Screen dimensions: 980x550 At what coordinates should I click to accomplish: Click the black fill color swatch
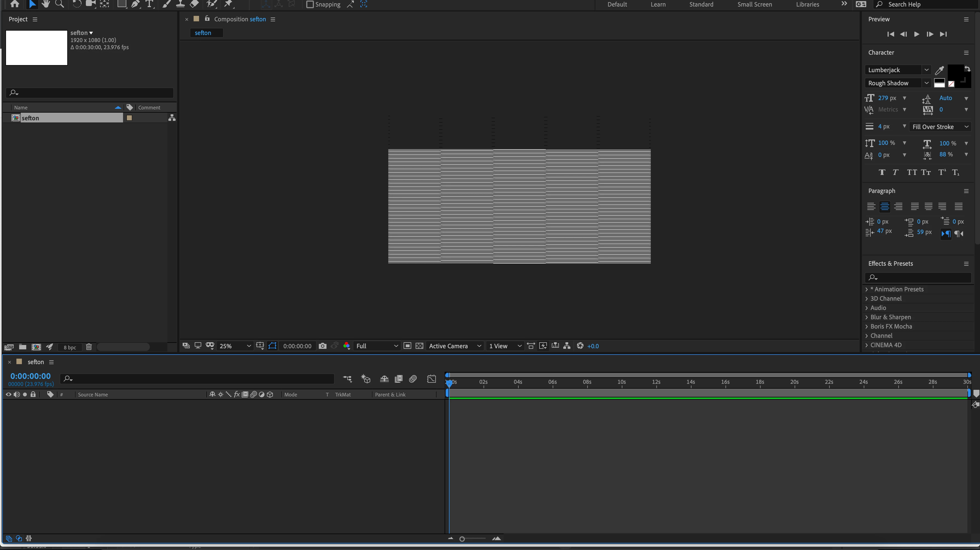coord(955,72)
